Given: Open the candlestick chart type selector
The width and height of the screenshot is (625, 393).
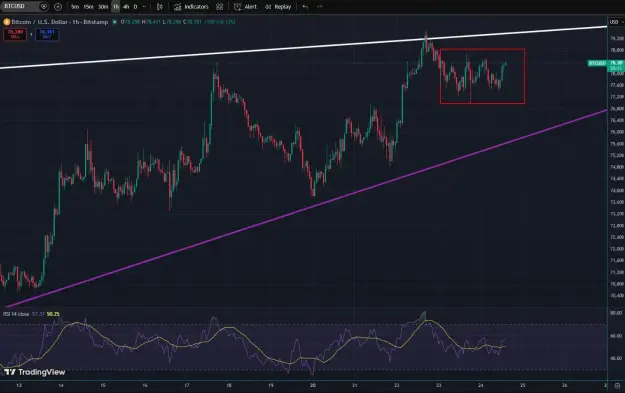Looking at the screenshot, I should point(159,7).
